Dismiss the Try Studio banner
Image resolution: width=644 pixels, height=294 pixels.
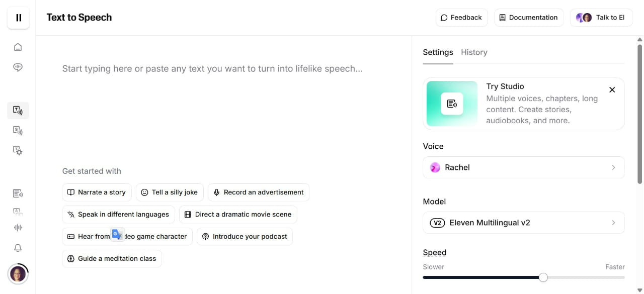[612, 90]
